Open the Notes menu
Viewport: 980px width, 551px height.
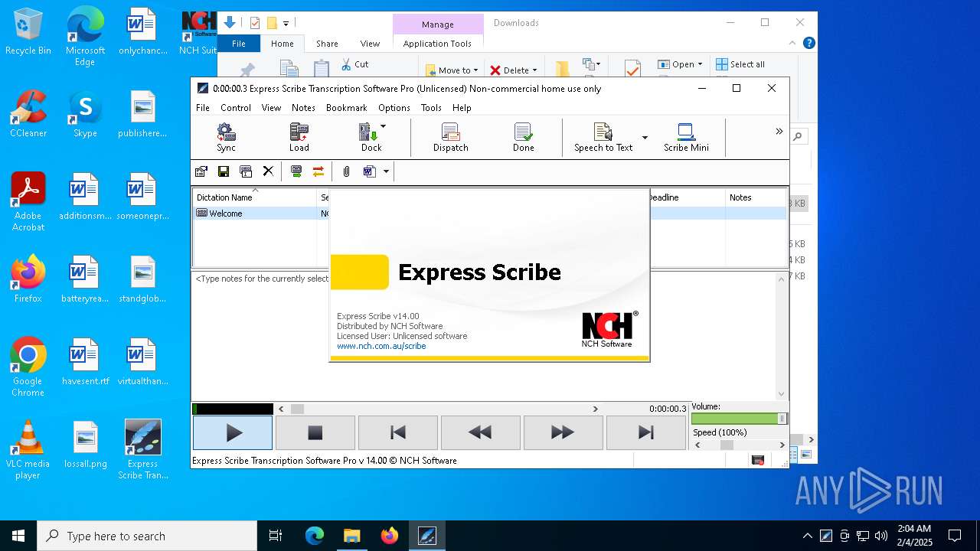(303, 108)
